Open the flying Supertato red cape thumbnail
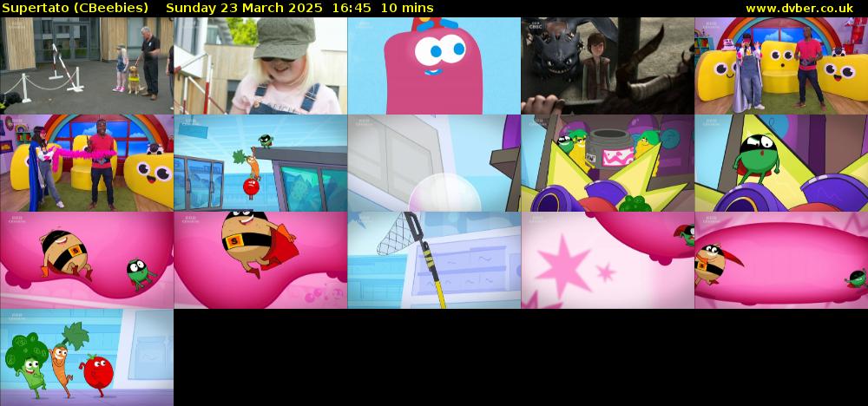 click(x=260, y=260)
